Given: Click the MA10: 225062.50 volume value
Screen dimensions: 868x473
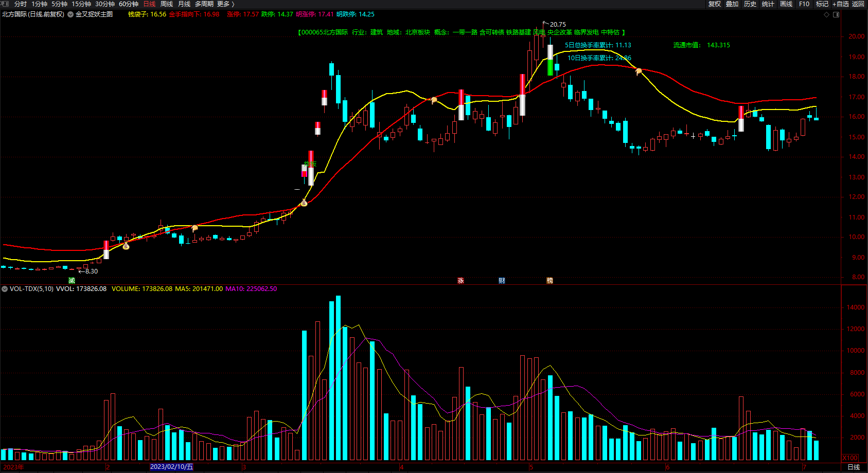Looking at the screenshot, I should (251, 289).
